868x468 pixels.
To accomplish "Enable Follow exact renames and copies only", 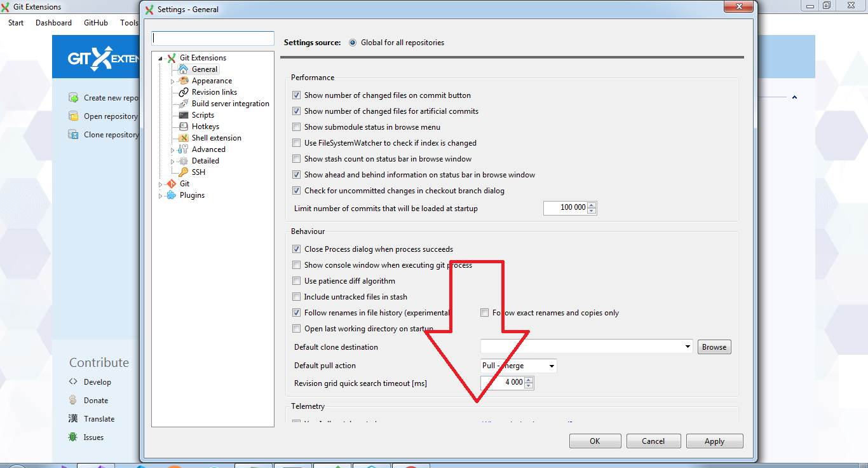I will click(484, 312).
